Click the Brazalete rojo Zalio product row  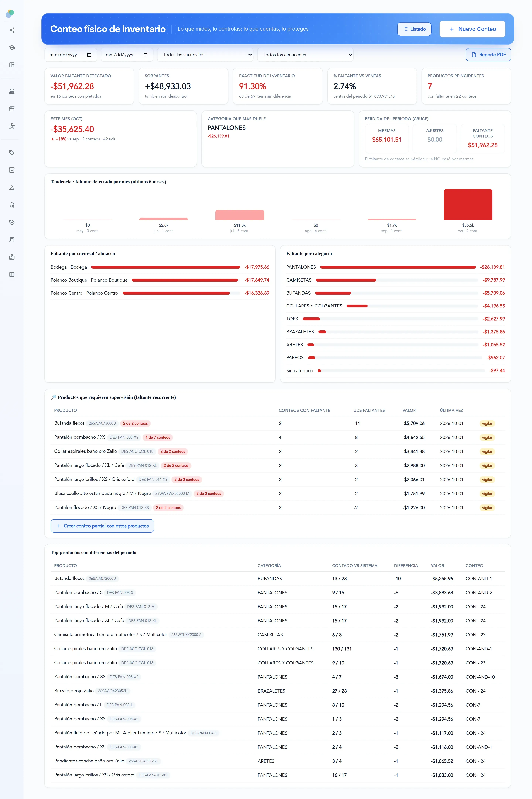click(x=277, y=691)
